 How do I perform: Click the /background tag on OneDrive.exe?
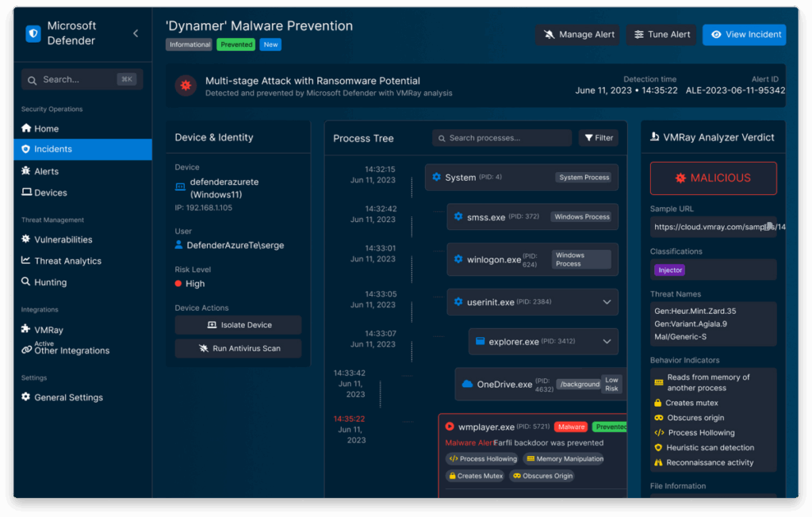(x=580, y=384)
